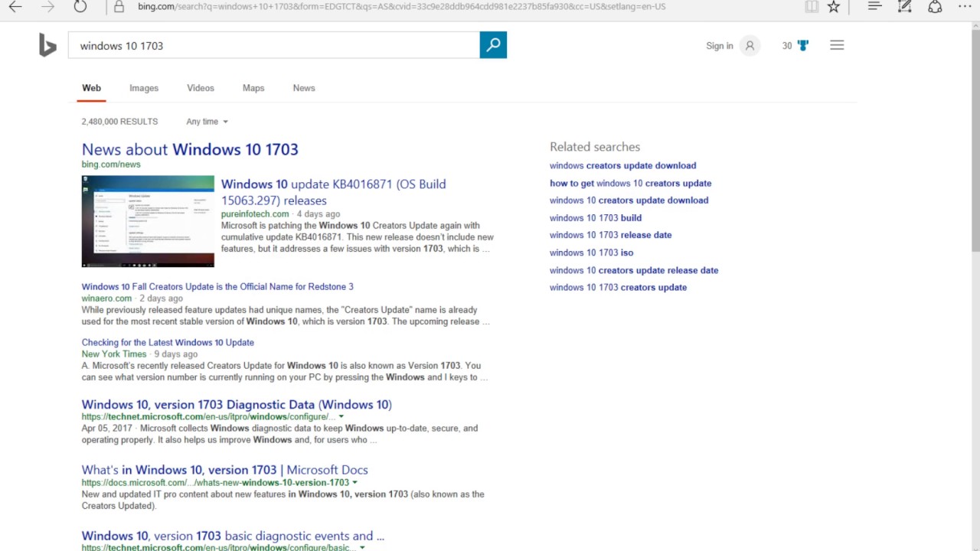This screenshot has height=551, width=980.
Task: Click related search windows creators update download
Action: click(x=622, y=165)
